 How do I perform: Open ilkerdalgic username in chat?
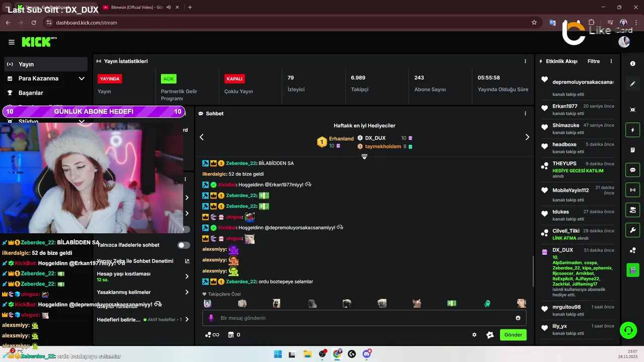pyautogui.click(x=214, y=174)
